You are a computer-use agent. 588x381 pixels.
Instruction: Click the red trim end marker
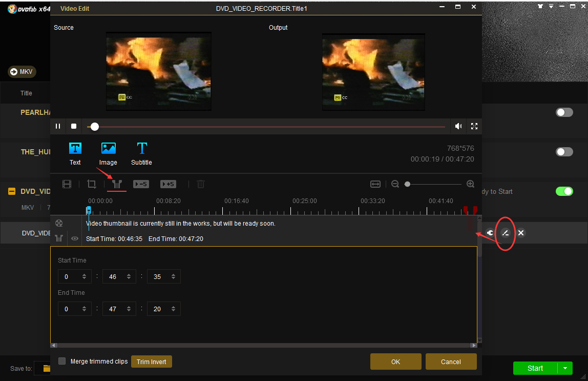[475, 209]
